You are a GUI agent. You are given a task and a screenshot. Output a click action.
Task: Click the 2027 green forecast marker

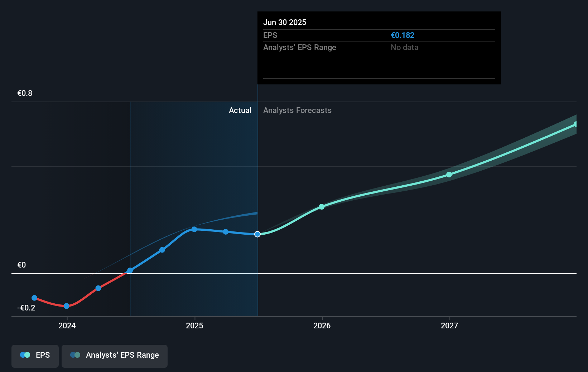(449, 175)
